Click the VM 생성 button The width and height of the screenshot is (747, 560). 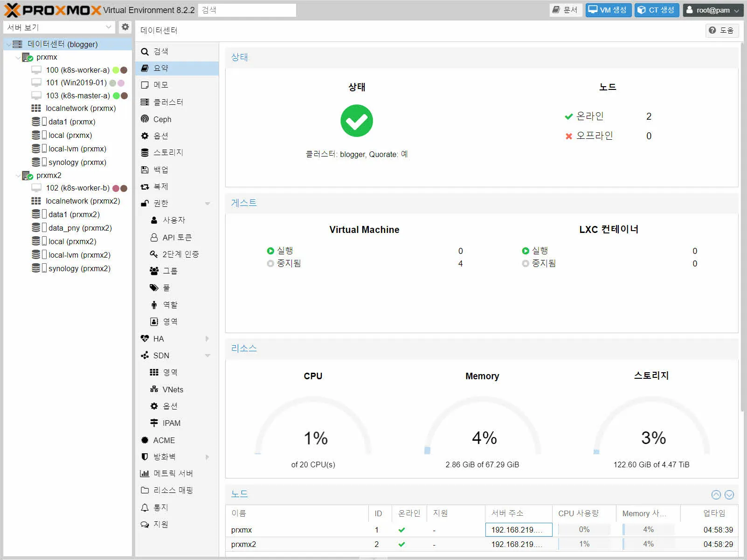tap(608, 10)
